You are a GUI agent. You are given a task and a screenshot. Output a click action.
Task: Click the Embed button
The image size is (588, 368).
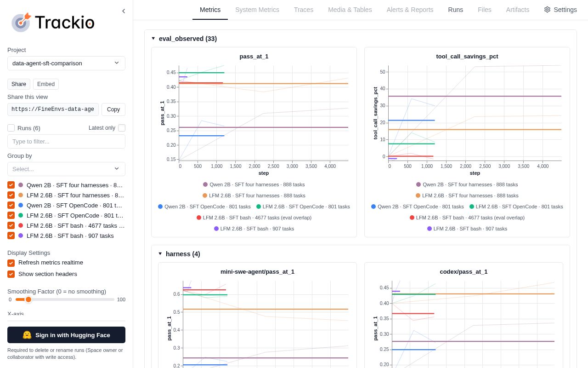tap(46, 84)
